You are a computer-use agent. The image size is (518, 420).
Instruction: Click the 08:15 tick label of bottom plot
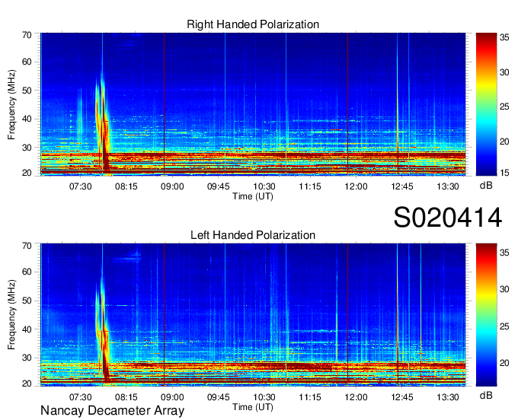tap(126, 397)
